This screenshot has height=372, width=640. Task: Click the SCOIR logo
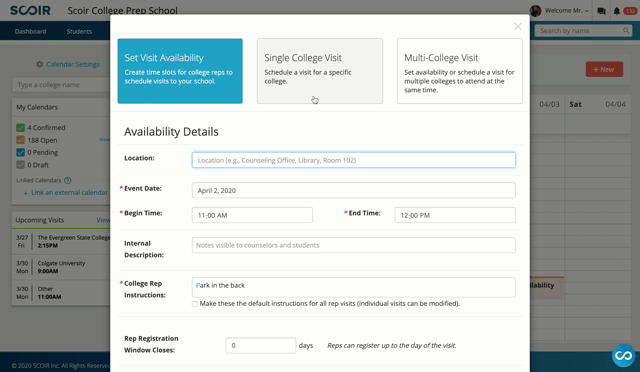[x=30, y=10]
